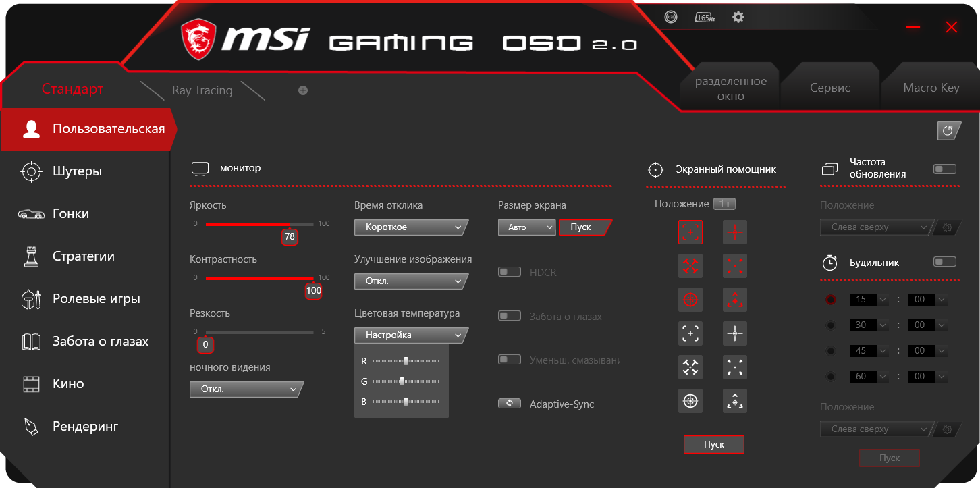The image size is (980, 488).
Task: Open the Частота обновления position dropdown
Action: click(x=877, y=227)
